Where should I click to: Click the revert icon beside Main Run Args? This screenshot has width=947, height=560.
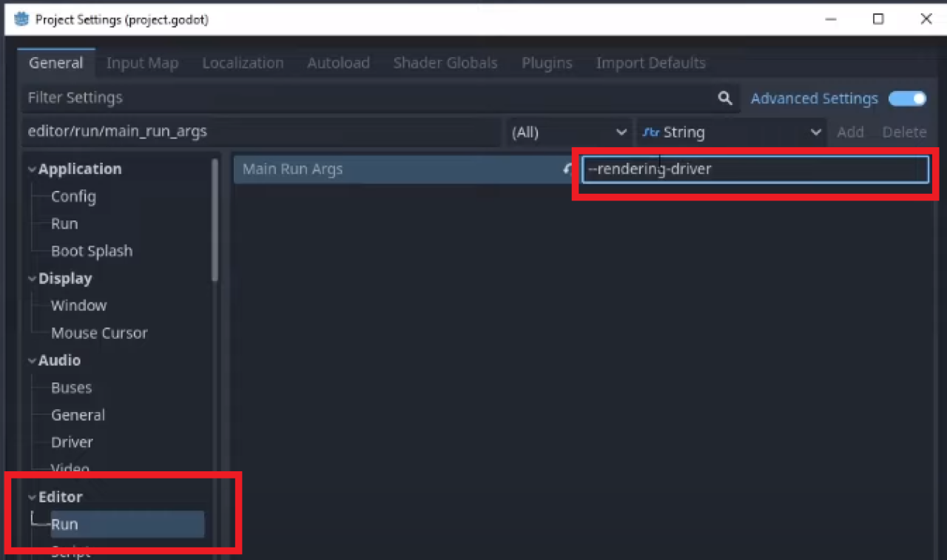(x=569, y=169)
